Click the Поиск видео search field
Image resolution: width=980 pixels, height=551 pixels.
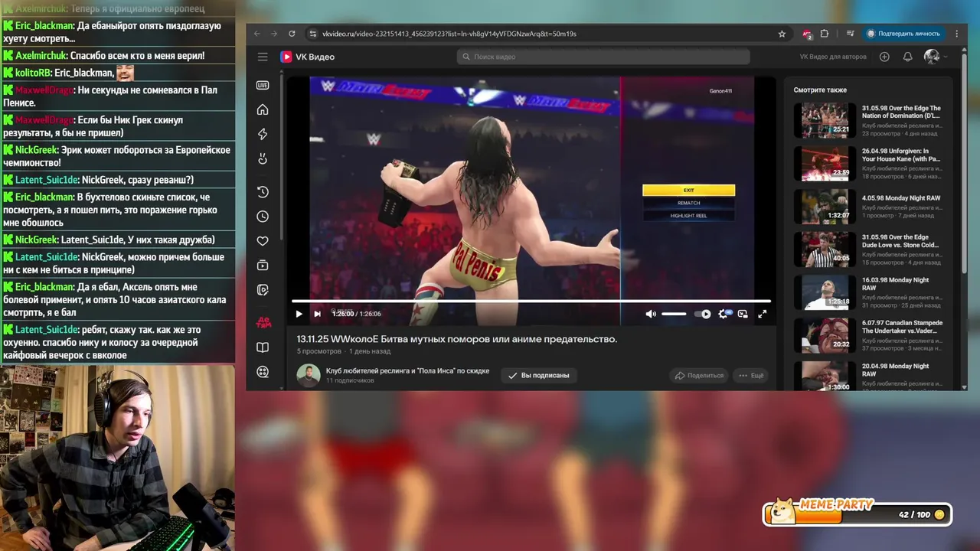point(603,57)
